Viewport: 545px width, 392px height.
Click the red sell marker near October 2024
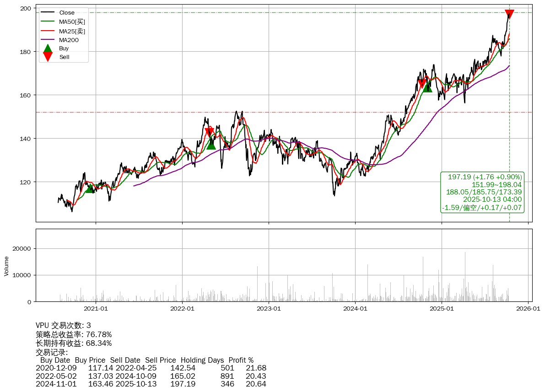[x=422, y=84]
